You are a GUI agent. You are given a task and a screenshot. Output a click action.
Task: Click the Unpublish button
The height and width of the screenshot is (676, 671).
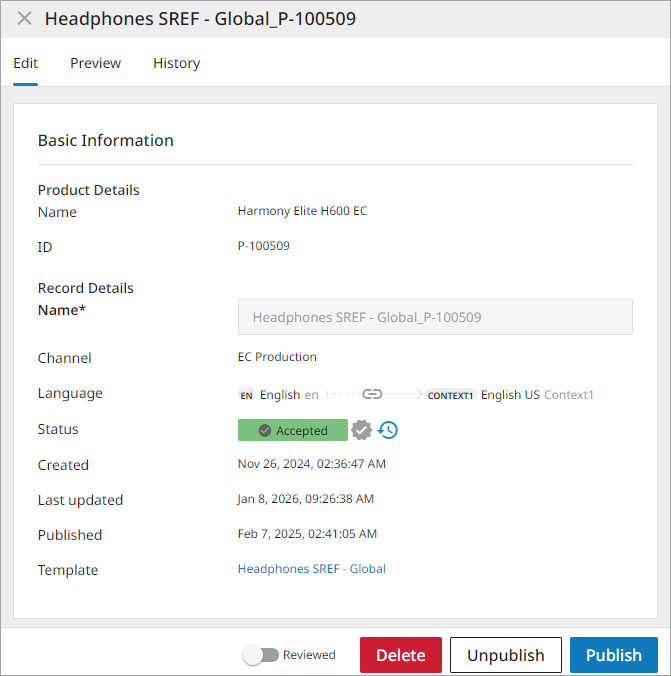coord(505,655)
